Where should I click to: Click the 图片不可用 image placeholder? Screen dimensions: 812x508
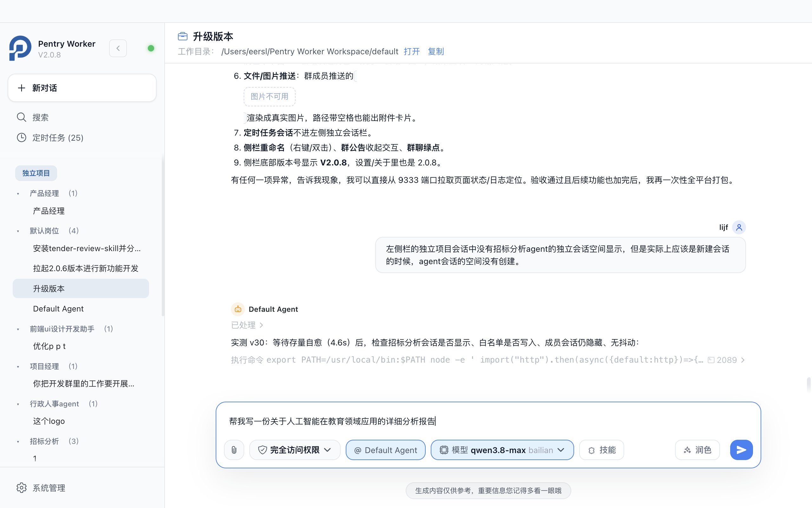269,97
